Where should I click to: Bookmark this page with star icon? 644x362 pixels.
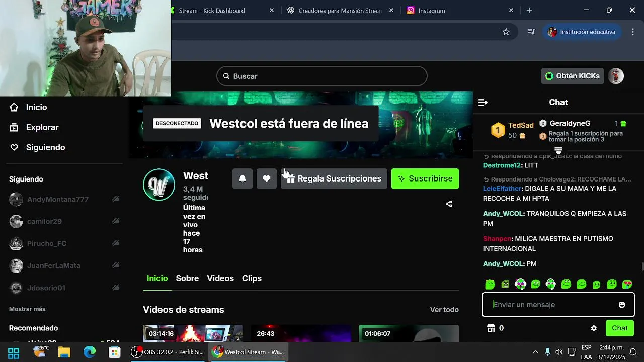[506, 32]
